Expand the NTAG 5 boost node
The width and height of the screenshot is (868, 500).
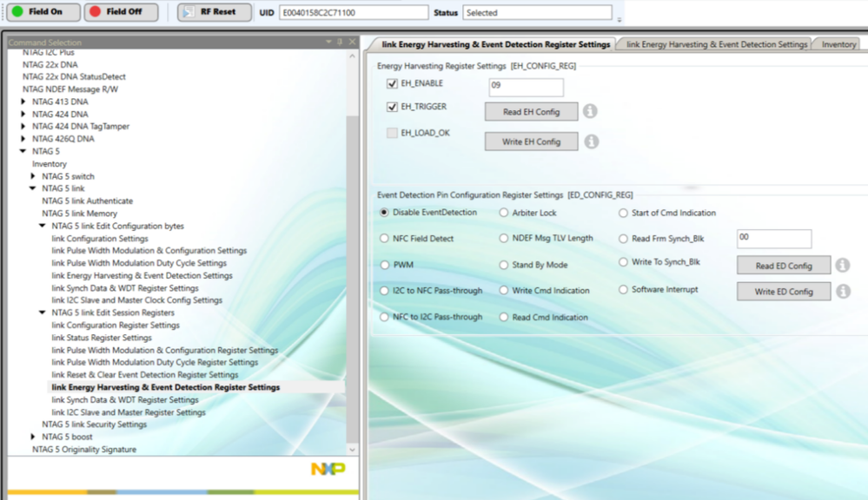point(33,437)
